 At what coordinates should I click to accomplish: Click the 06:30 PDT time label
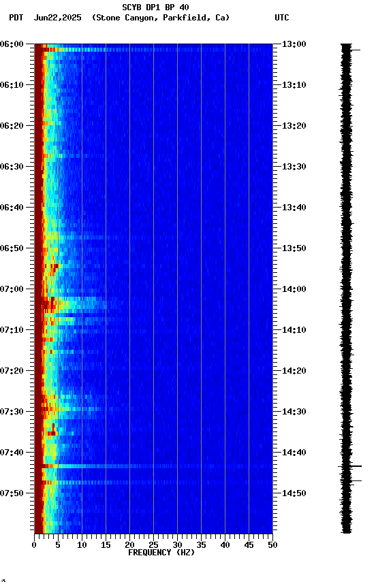coord(12,167)
